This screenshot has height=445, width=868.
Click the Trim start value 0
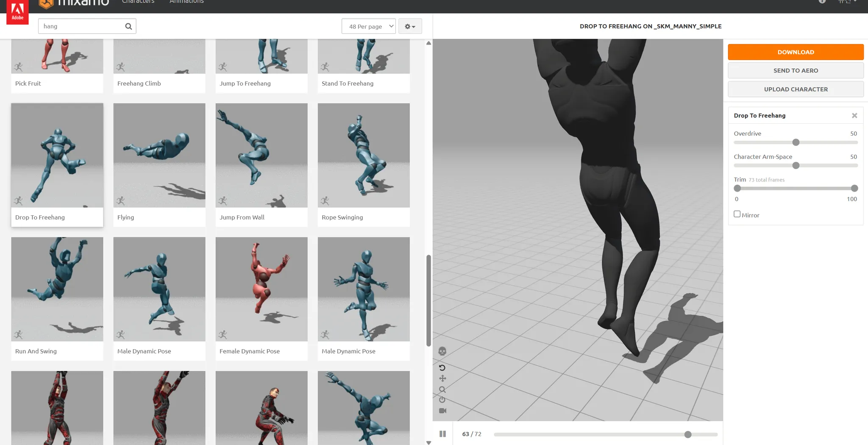pyautogui.click(x=737, y=199)
